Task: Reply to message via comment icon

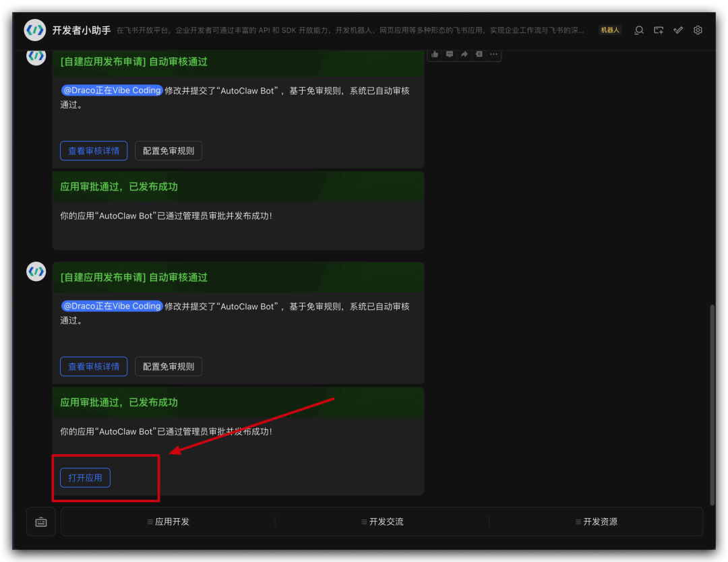Action: tap(450, 54)
